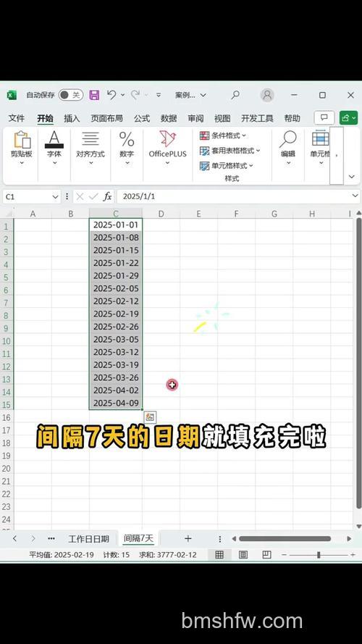The width and height of the screenshot is (362, 644).
Task: Open the Customize Quick Access Toolbar arrow
Action: point(159,96)
